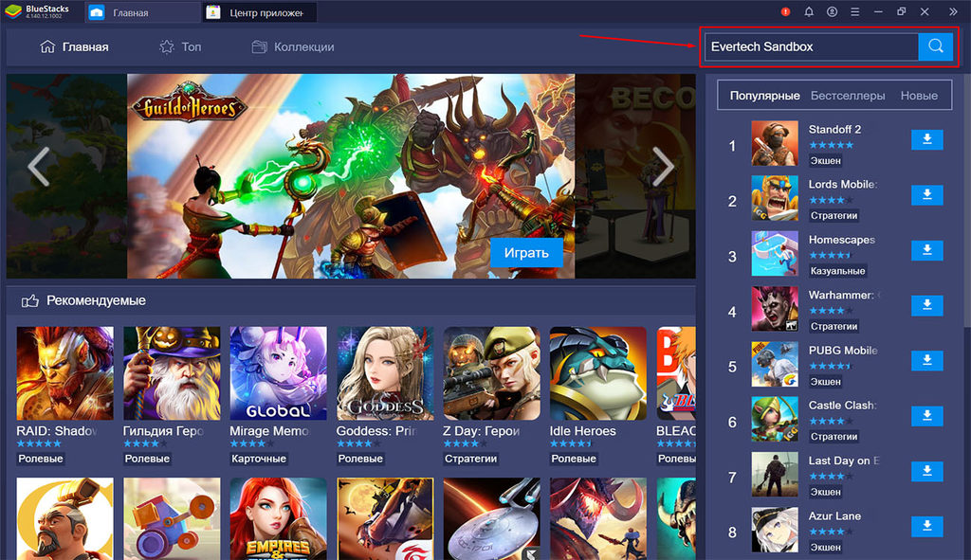Download Castle Clash
This screenshot has height=560, width=971.
pyautogui.click(x=927, y=416)
